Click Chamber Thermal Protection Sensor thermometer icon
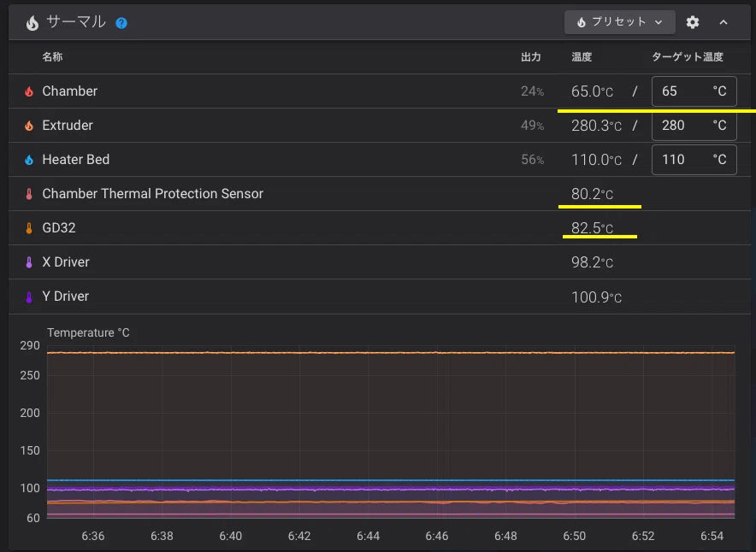The height and width of the screenshot is (552, 756). point(29,194)
